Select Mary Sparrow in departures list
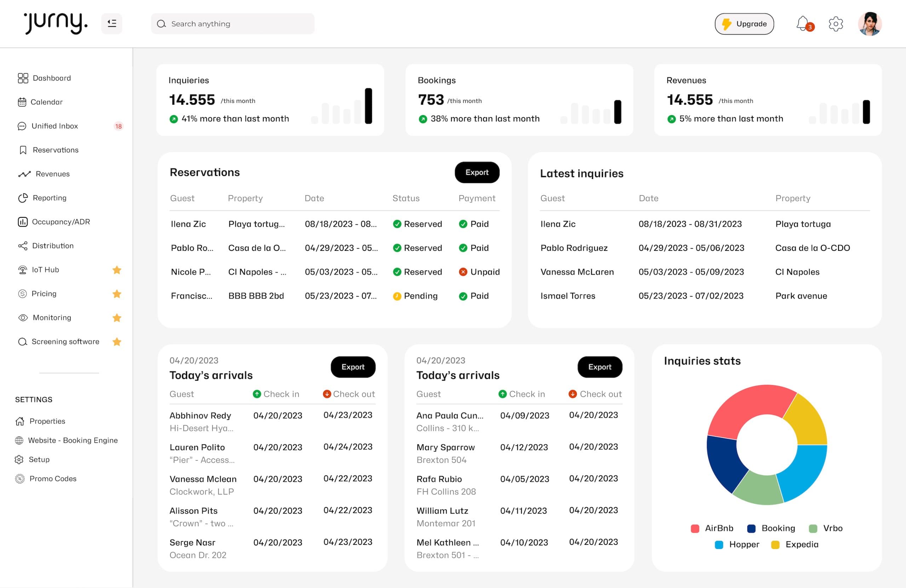 445,447
